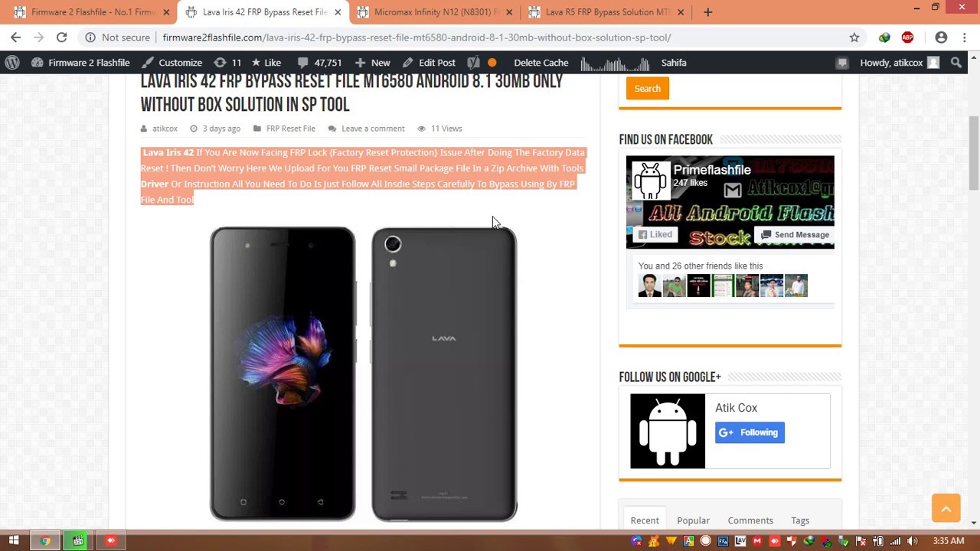The width and height of the screenshot is (980, 551).
Task: Open the Windows Start button
Action: [x=14, y=541]
